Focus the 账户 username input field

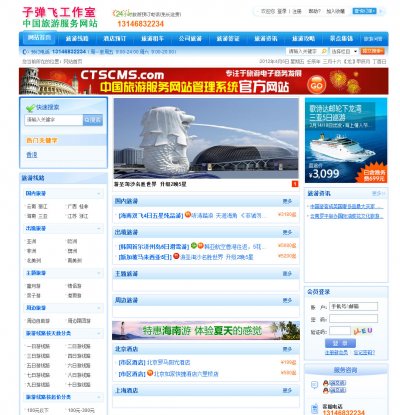point(353,306)
